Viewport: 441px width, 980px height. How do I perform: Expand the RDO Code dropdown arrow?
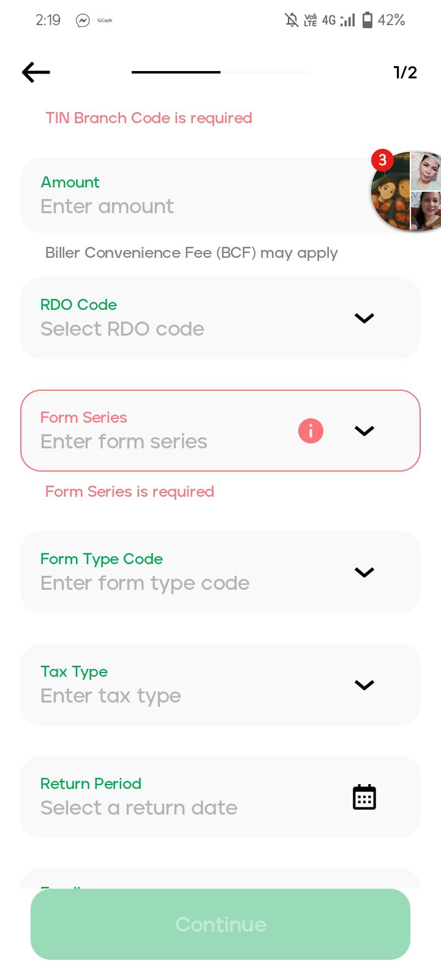(x=364, y=318)
